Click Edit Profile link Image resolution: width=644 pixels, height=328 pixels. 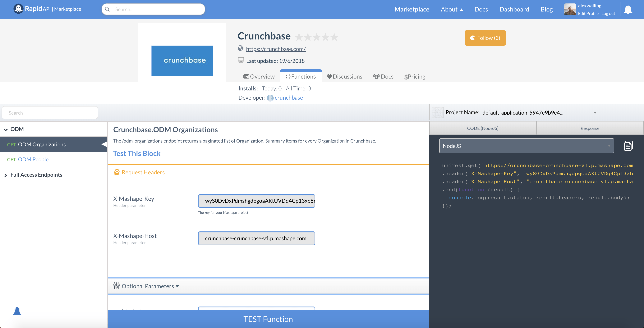(588, 13)
